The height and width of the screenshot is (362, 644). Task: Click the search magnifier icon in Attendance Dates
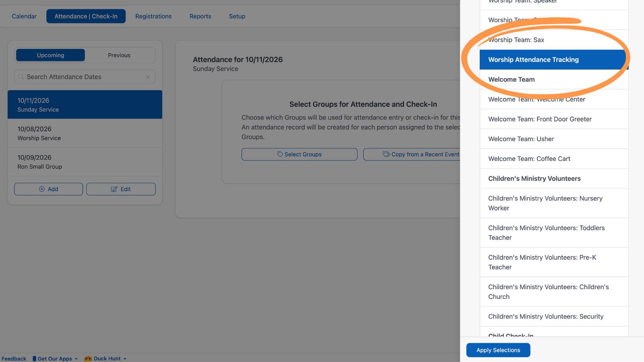click(21, 77)
